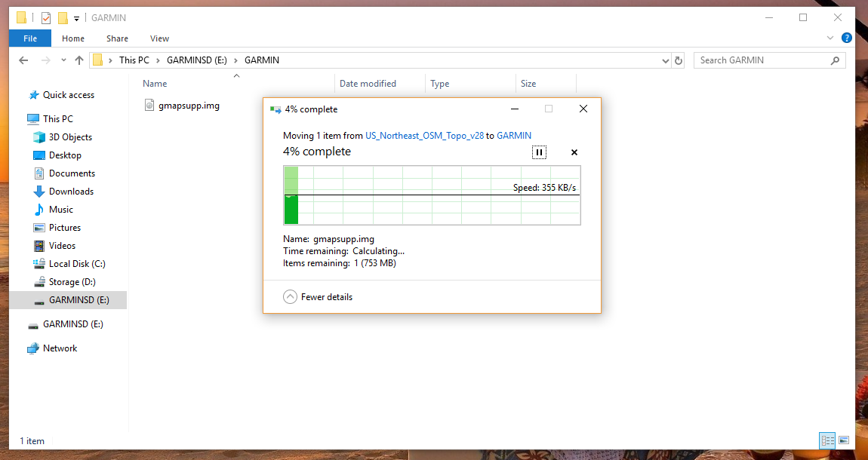The width and height of the screenshot is (868, 460).
Task: Click the Documents folder icon in sidebar
Action: click(38, 173)
